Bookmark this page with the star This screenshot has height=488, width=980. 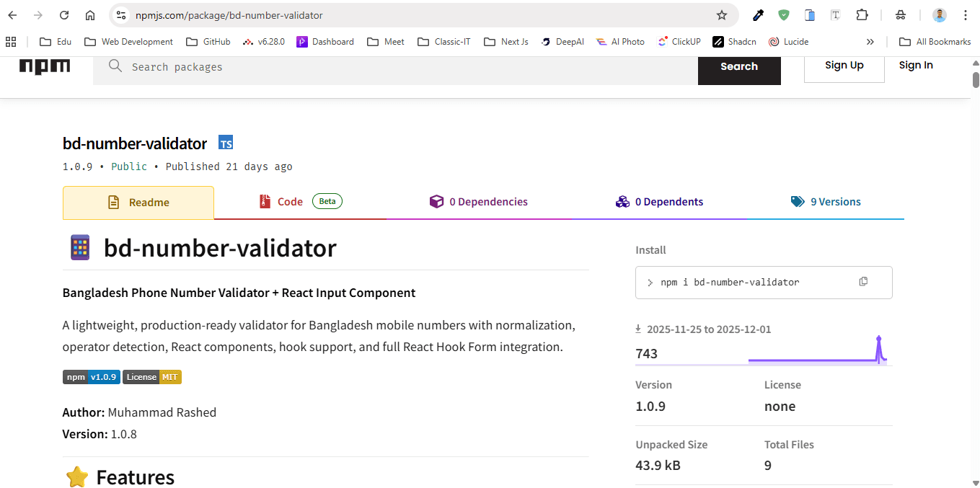(722, 15)
